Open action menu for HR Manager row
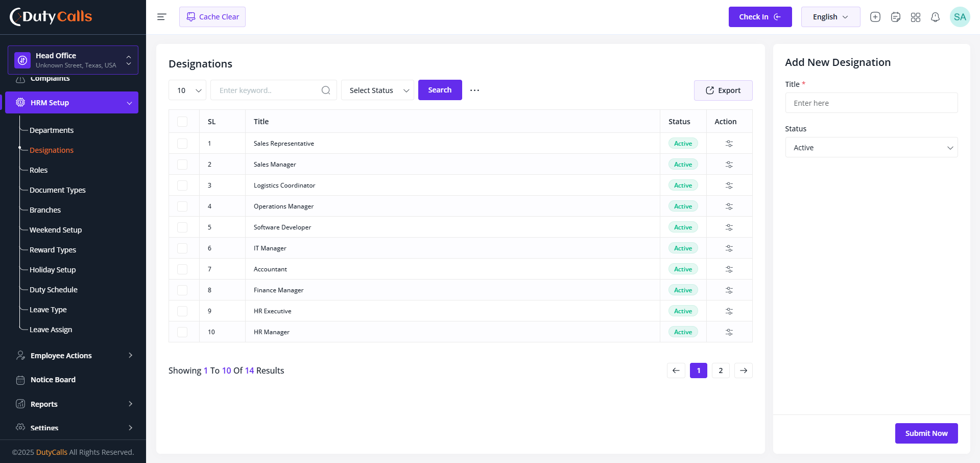The height and width of the screenshot is (463, 980). (x=729, y=332)
